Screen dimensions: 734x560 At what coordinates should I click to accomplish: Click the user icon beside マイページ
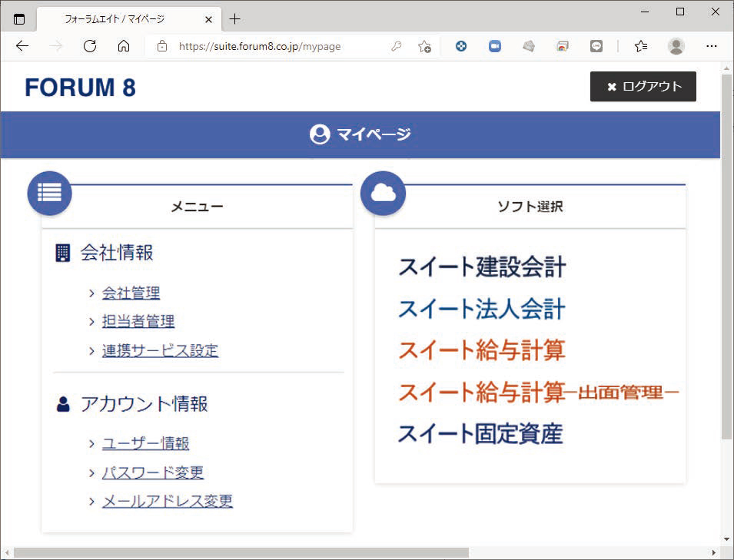(x=320, y=134)
